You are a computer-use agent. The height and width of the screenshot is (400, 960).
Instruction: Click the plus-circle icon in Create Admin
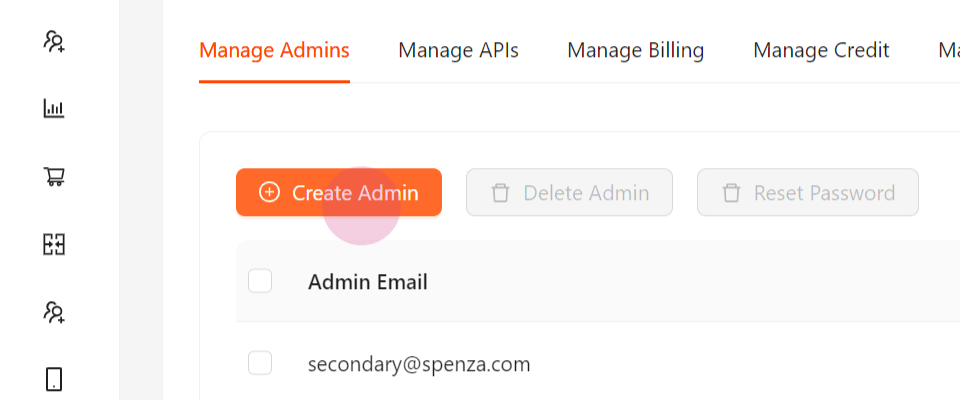(269, 192)
